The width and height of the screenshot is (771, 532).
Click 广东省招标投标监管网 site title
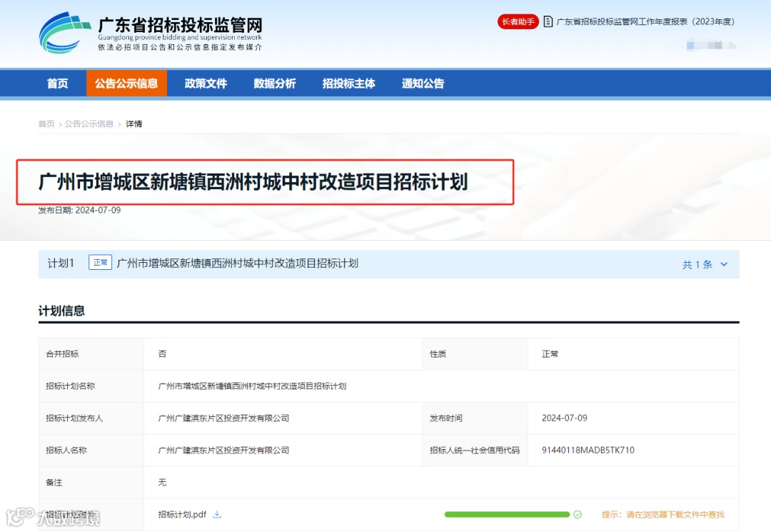[x=180, y=24]
